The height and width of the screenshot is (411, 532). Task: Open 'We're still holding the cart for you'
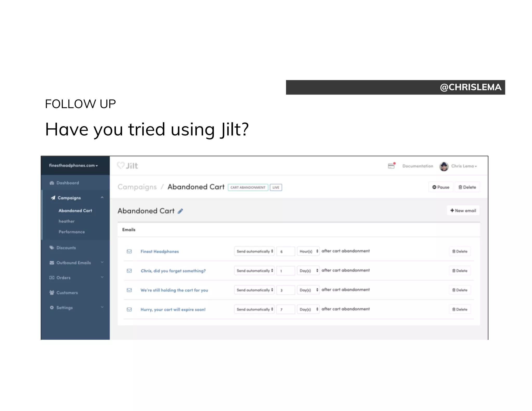[174, 290]
